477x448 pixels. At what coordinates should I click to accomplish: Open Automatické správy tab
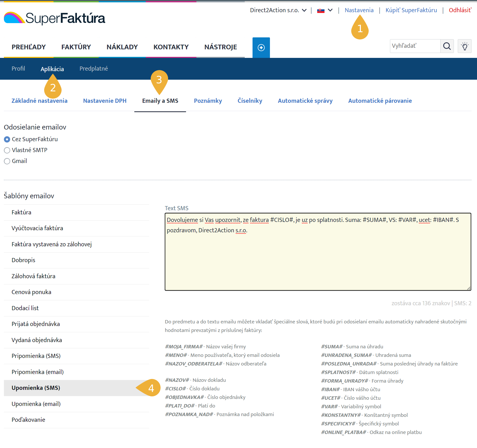(305, 101)
